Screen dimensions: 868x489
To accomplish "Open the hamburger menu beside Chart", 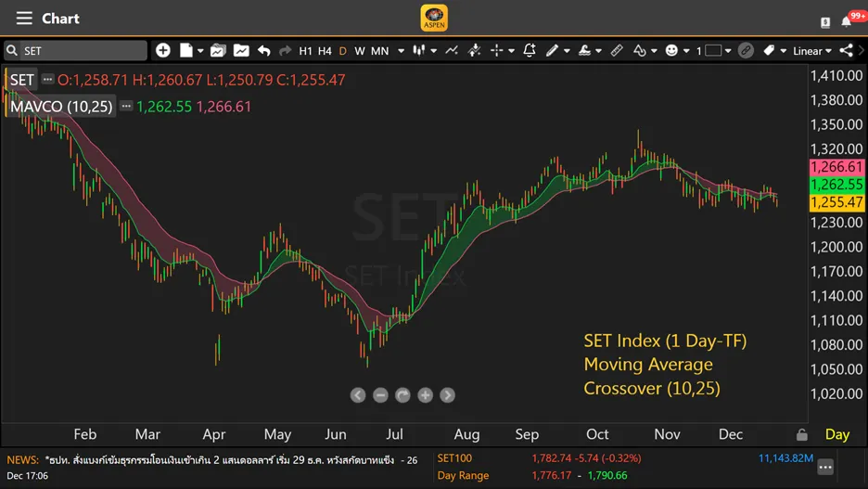I will [24, 19].
